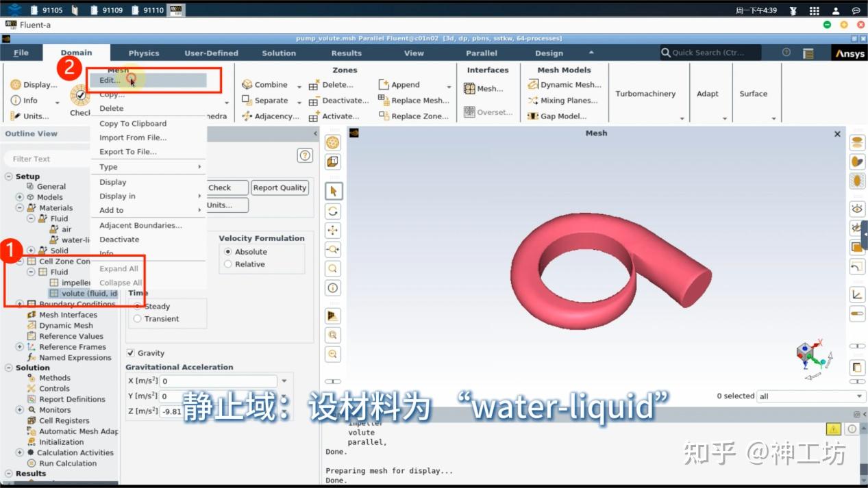Click the ribbon help icon near search
868x488 pixels.
(786, 53)
